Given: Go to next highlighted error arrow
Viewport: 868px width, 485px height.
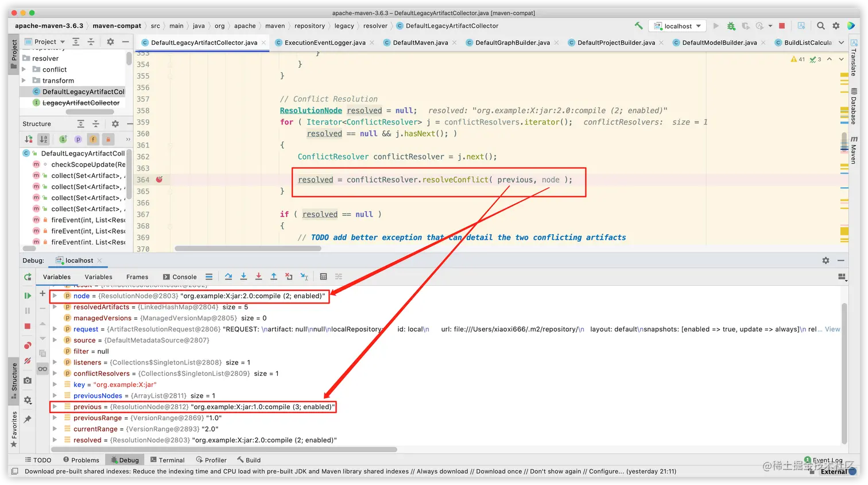Looking at the screenshot, I should pos(841,59).
